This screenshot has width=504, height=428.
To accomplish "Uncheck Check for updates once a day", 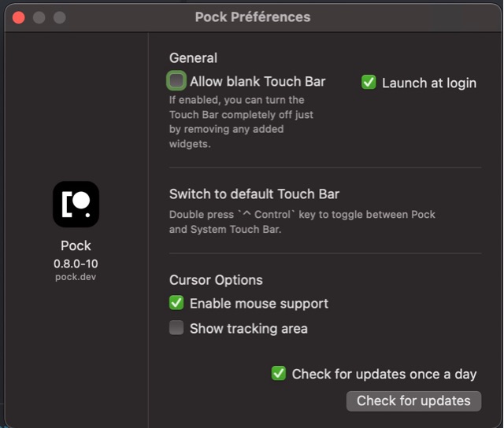I will tap(279, 374).
